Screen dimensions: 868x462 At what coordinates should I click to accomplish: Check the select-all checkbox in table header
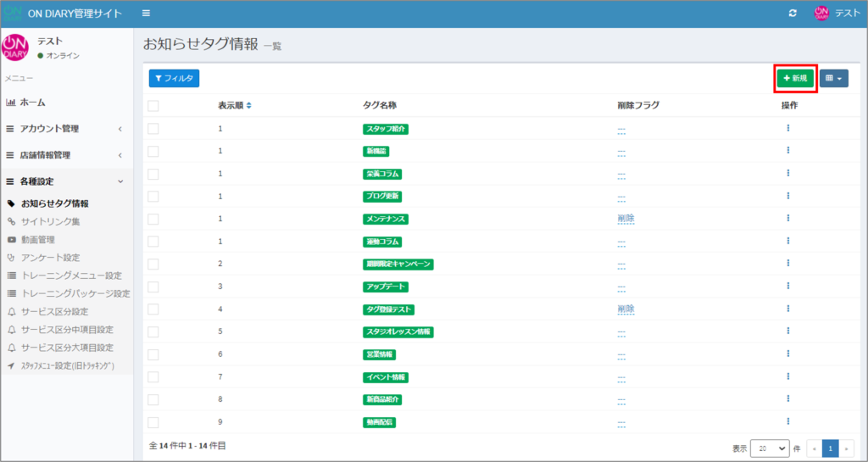tap(153, 106)
